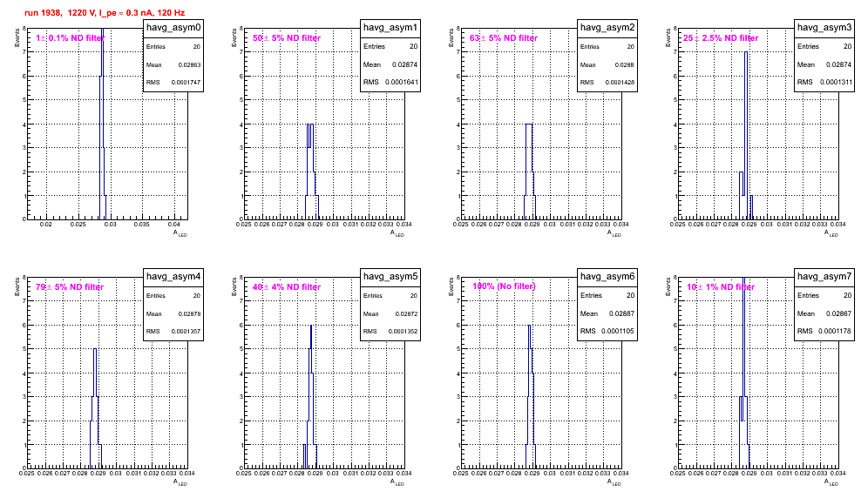868x498 pixels.
Task: Click Mean value 0.02878 in havg_asym4
Action: pyautogui.click(x=189, y=313)
